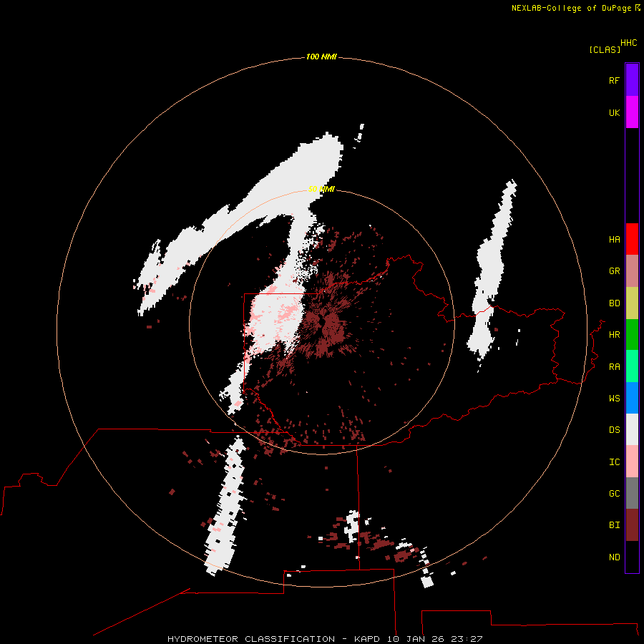This screenshot has width=644, height=644.
Task: Select the WS blue legend swatch
Action: pos(632,398)
